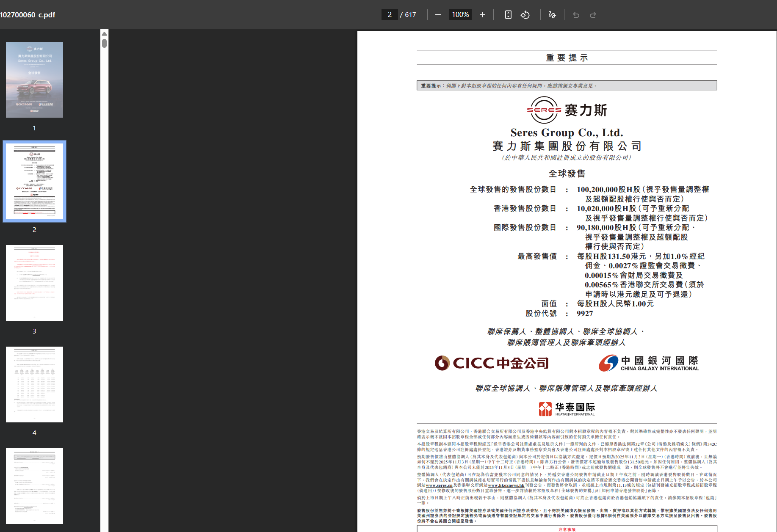777x532 pixels.
Task: Click the 面值 label text
Action: [549, 304]
